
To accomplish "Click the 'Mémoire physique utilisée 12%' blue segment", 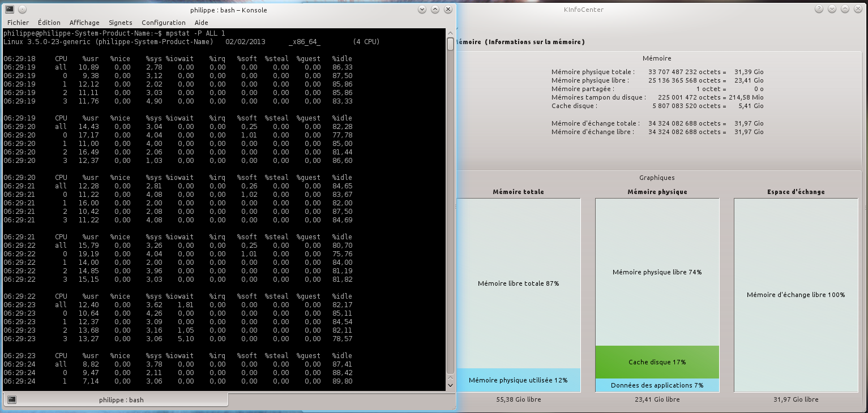I will click(x=519, y=380).
